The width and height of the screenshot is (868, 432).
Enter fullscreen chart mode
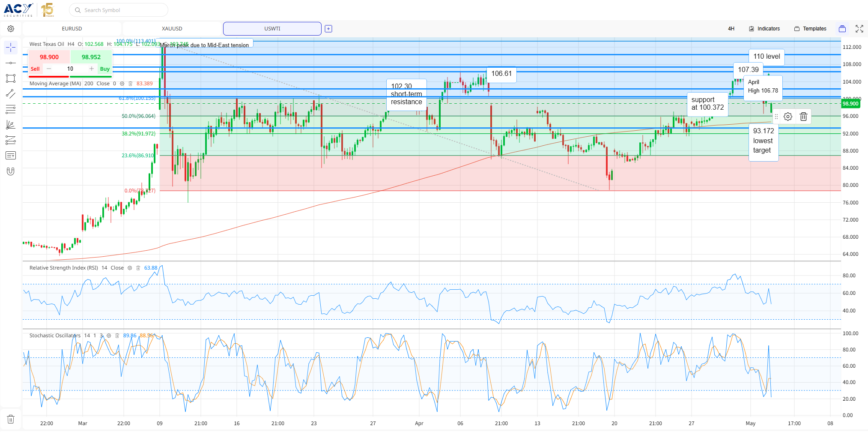(x=859, y=29)
